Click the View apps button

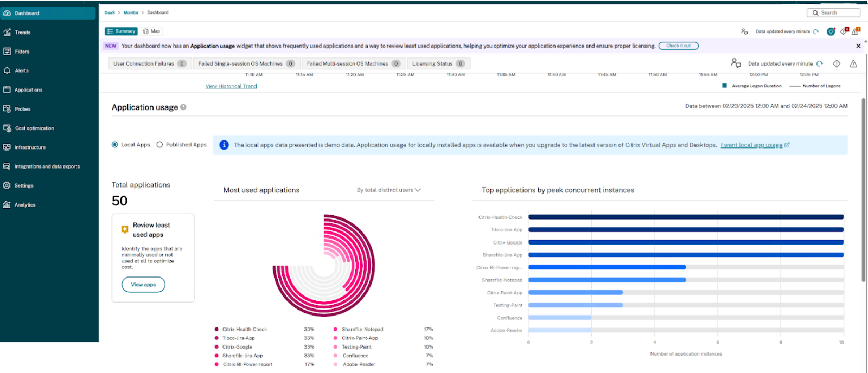(x=143, y=285)
